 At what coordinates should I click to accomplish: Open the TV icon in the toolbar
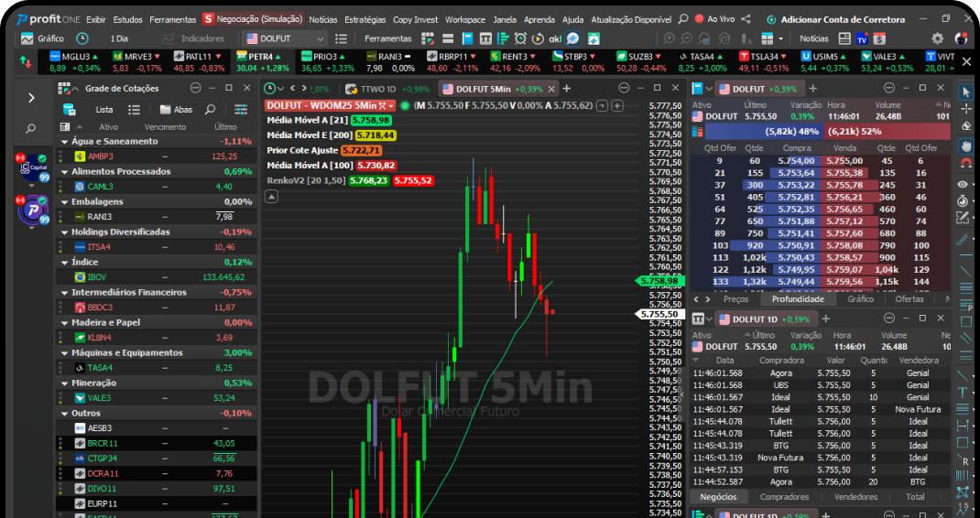tap(863, 38)
